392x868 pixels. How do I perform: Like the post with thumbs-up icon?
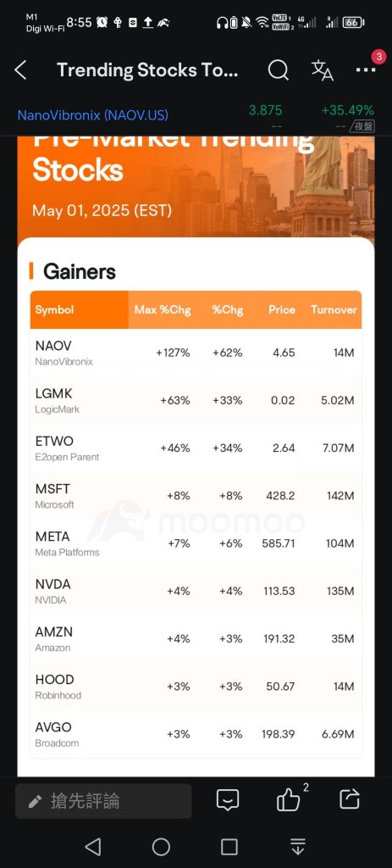click(x=289, y=800)
